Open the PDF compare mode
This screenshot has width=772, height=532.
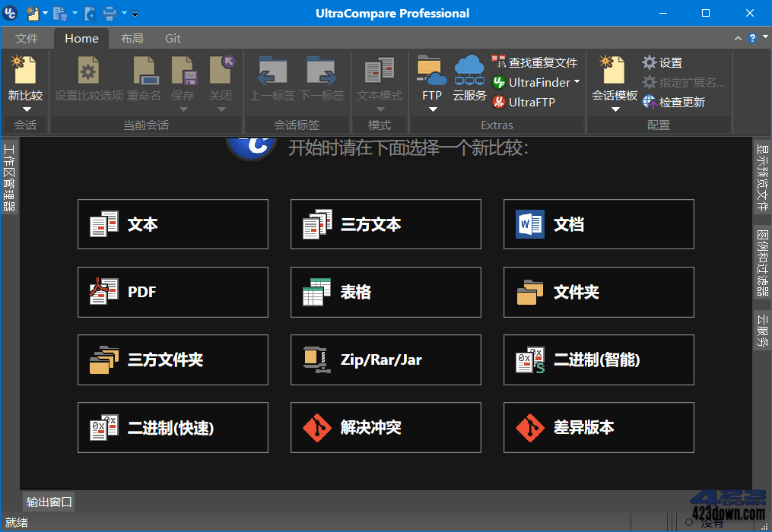173,292
